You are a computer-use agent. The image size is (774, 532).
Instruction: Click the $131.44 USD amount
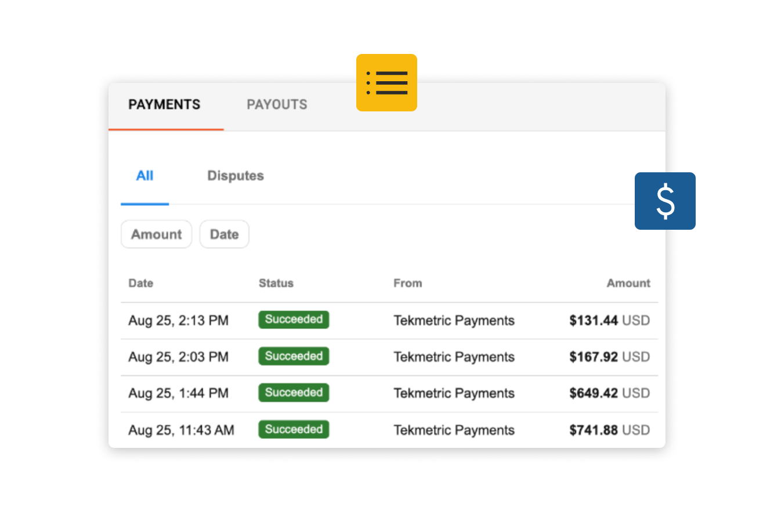click(x=609, y=320)
